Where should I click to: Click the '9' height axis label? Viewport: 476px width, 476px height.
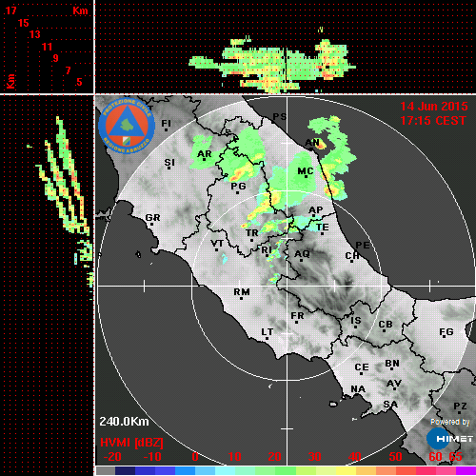click(x=56, y=58)
